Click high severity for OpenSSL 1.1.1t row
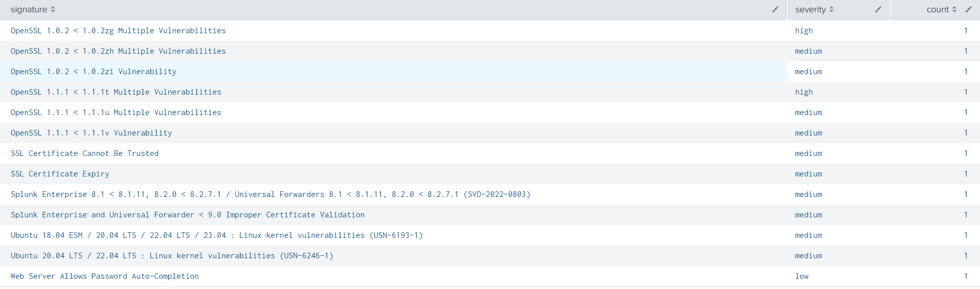Viewport: 980px width, 289px height. pos(804,92)
